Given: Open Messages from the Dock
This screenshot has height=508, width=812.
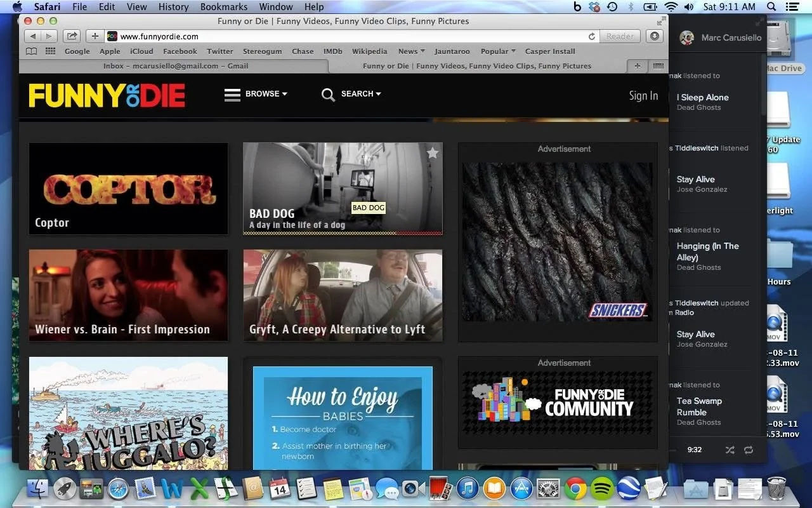Looking at the screenshot, I should pyautogui.click(x=386, y=488).
